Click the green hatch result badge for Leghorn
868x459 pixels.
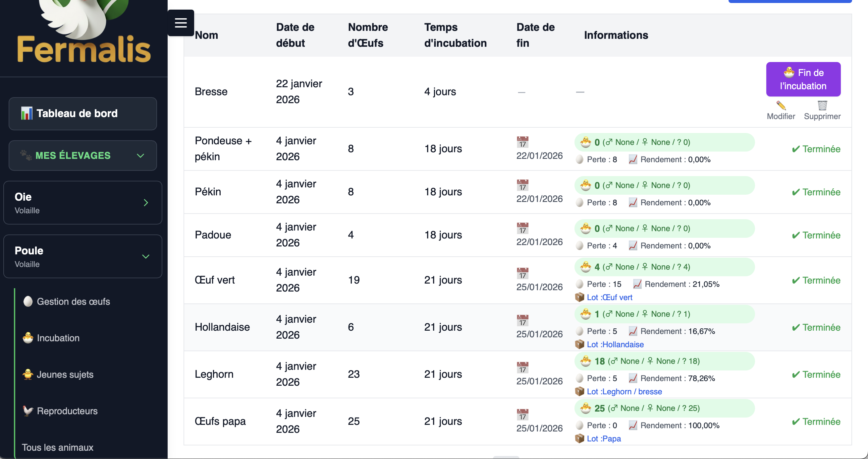pos(664,361)
